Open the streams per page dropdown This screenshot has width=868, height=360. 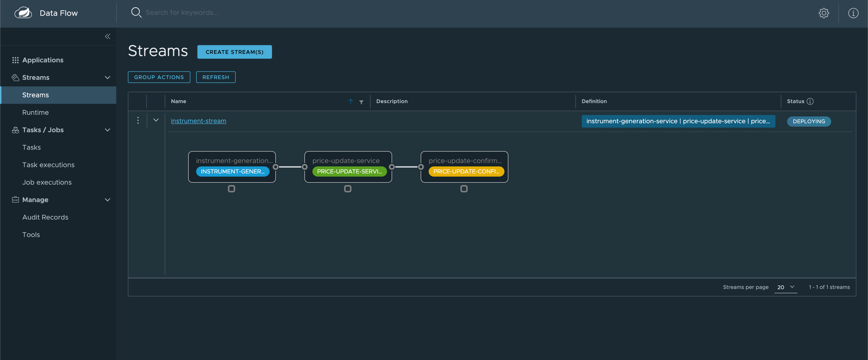pos(786,287)
